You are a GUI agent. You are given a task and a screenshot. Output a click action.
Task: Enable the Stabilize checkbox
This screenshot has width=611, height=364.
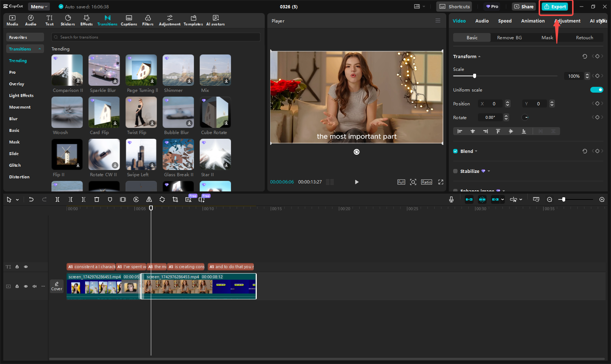(455, 171)
